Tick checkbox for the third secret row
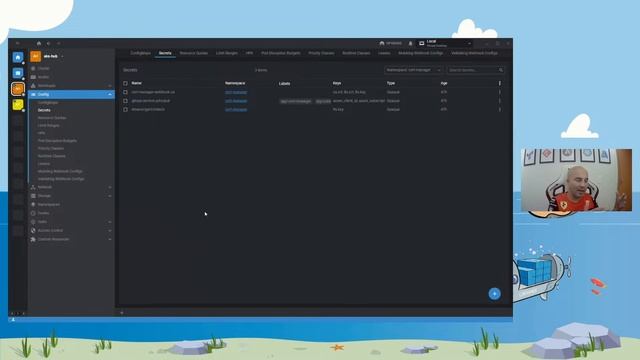Image resolution: width=640 pixels, height=360 pixels. 125,110
